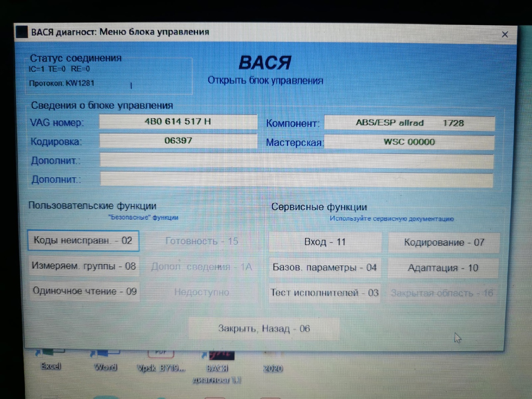532x399 pixels.
Task: Open the Excel desktop shortcut
Action: [x=51, y=360]
